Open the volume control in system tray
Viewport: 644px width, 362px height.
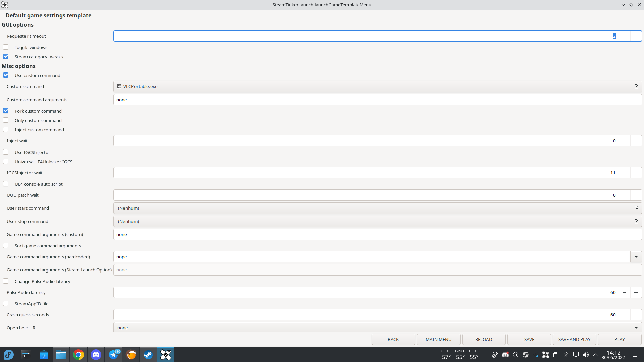point(586,355)
